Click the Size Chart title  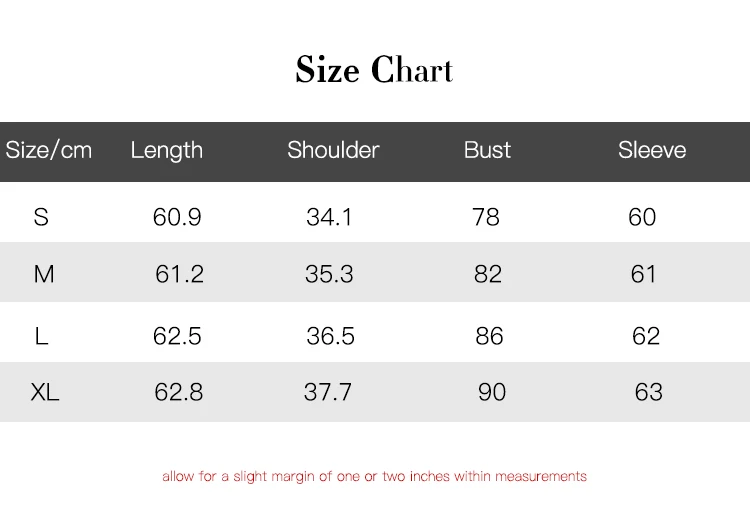(x=374, y=70)
